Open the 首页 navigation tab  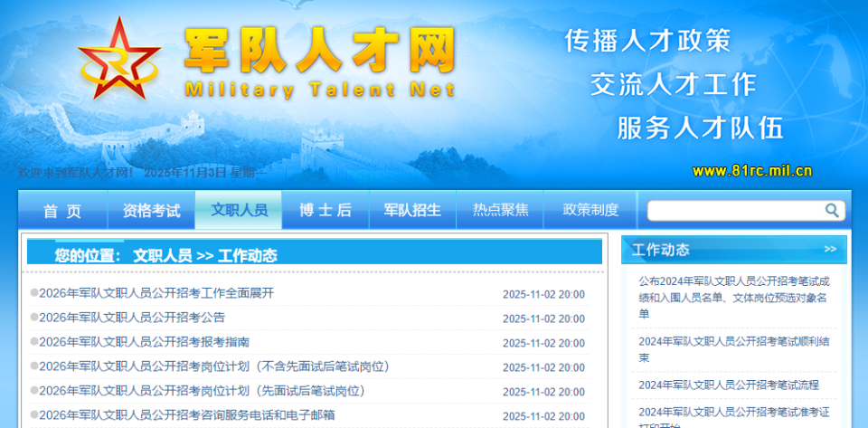click(x=62, y=211)
